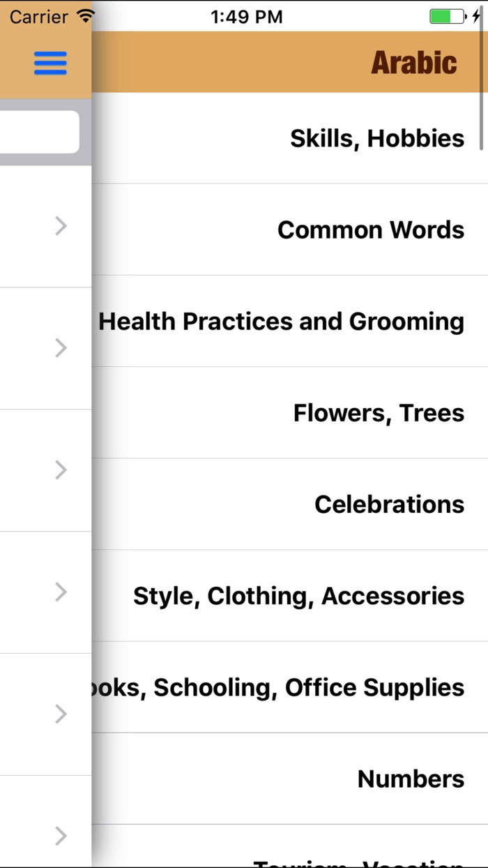This screenshot has height=868, width=488.
Task: Select the Numbers category
Action: [x=411, y=779]
